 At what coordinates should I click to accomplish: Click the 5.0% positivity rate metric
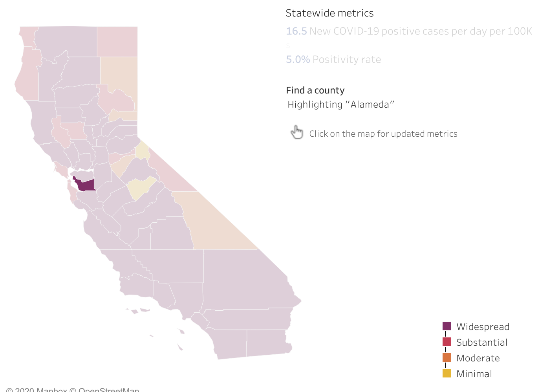pyautogui.click(x=298, y=59)
